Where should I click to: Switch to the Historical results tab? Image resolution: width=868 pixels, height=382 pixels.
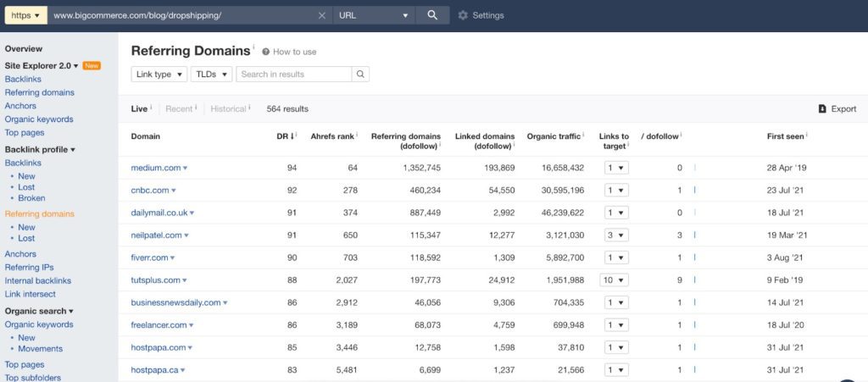pyautogui.click(x=228, y=109)
